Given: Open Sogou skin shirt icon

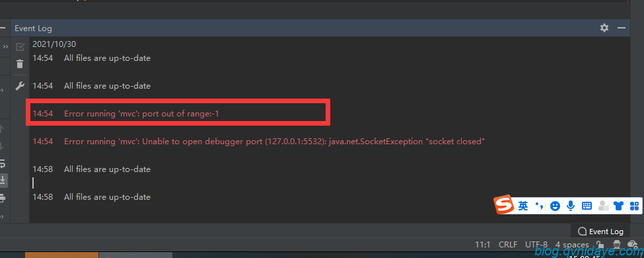Looking at the screenshot, I should click(x=618, y=206).
